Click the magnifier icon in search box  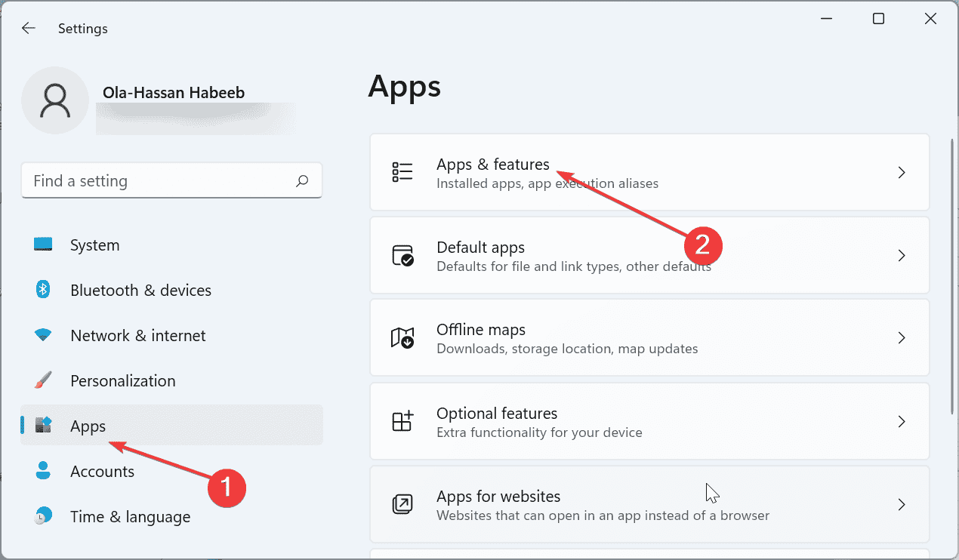click(301, 181)
